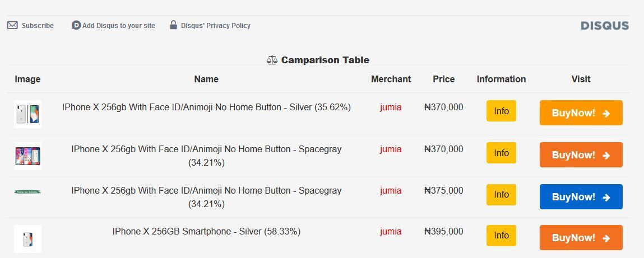Image resolution: width=644 pixels, height=258 pixels.
Task: Click the IPhone X Smartphone Silver (58.33%) name
Action: (x=206, y=231)
